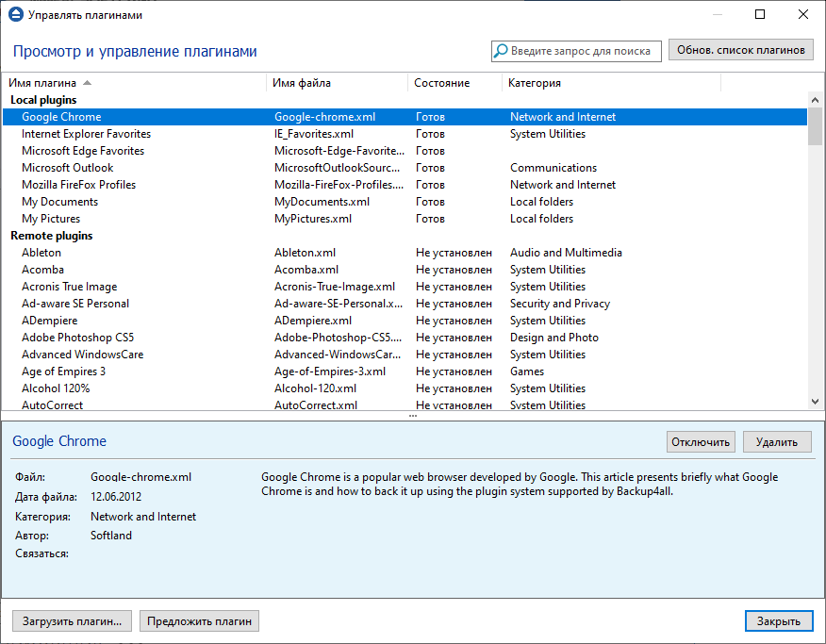This screenshot has height=644, width=826.
Task: Disable the Google Chrome plugin with Отключить
Action: [x=701, y=441]
